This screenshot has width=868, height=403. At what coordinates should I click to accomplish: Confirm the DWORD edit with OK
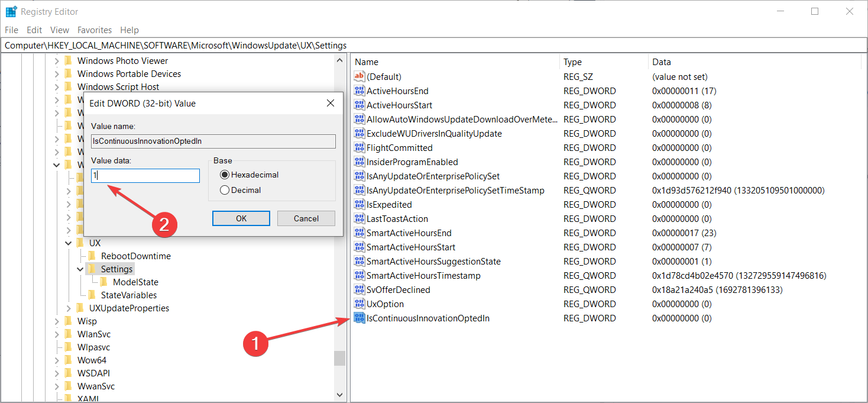[x=241, y=218]
